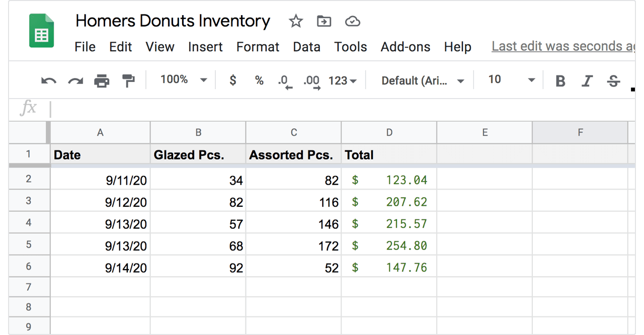Apply currency format with dollar icon
This screenshot has width=644, height=335.
(x=232, y=80)
